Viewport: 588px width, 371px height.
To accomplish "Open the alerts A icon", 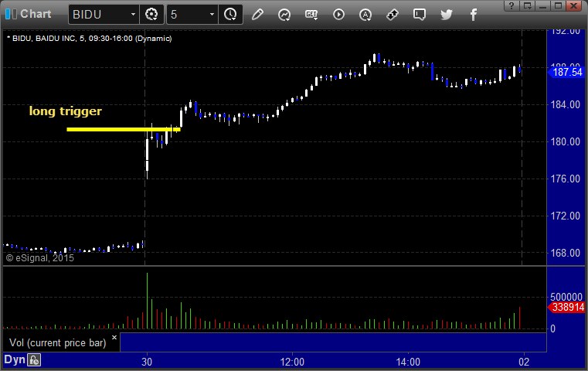I will 365,15.
